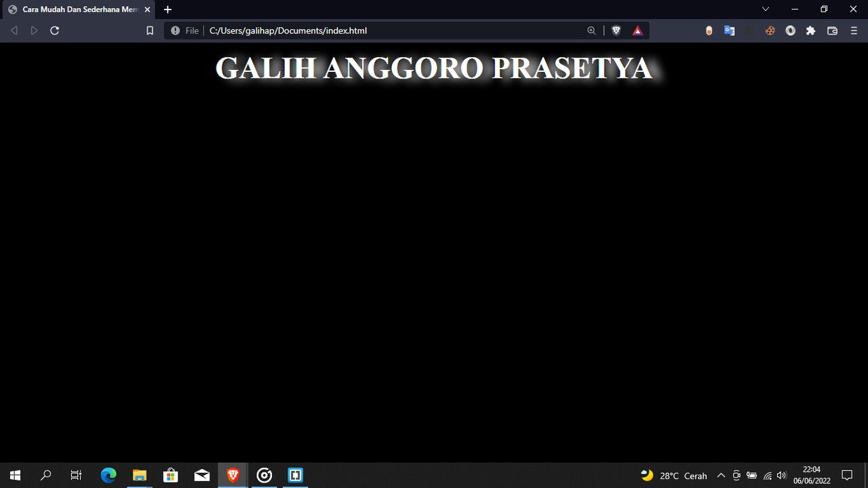Screen dimensions: 868x488
Task: Open the zoom level indicator in address bar
Action: pos(591,30)
